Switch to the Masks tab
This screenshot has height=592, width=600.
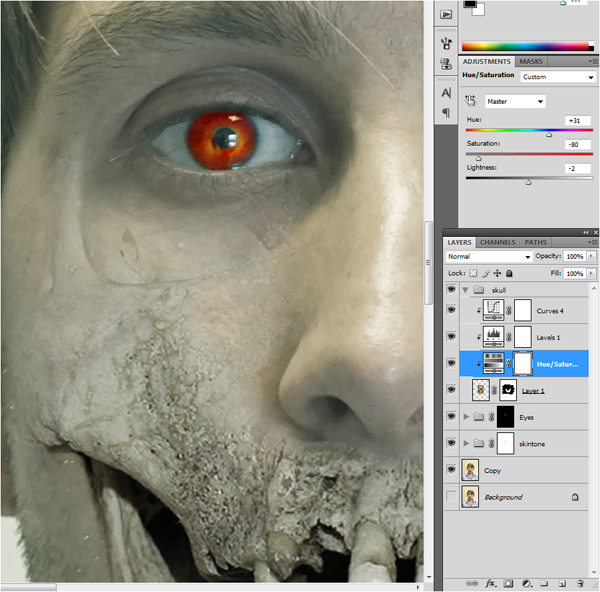(531, 61)
